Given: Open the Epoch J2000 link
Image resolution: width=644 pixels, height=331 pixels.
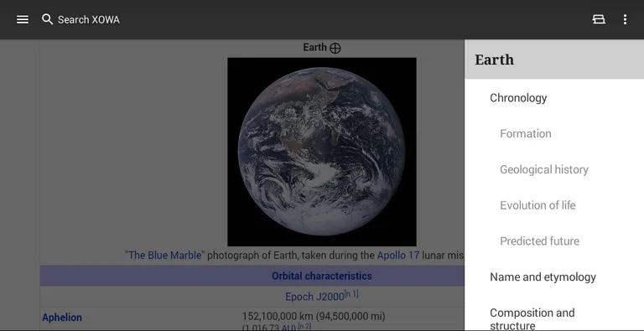Looking at the screenshot, I should [x=314, y=297].
